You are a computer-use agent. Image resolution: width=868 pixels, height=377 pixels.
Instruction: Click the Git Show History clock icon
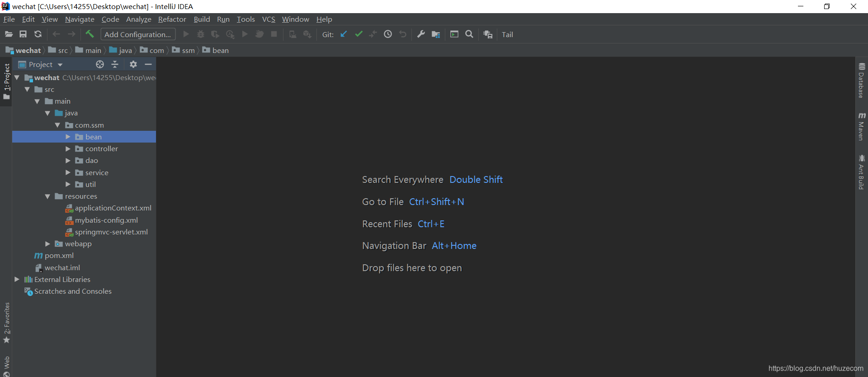pos(388,34)
